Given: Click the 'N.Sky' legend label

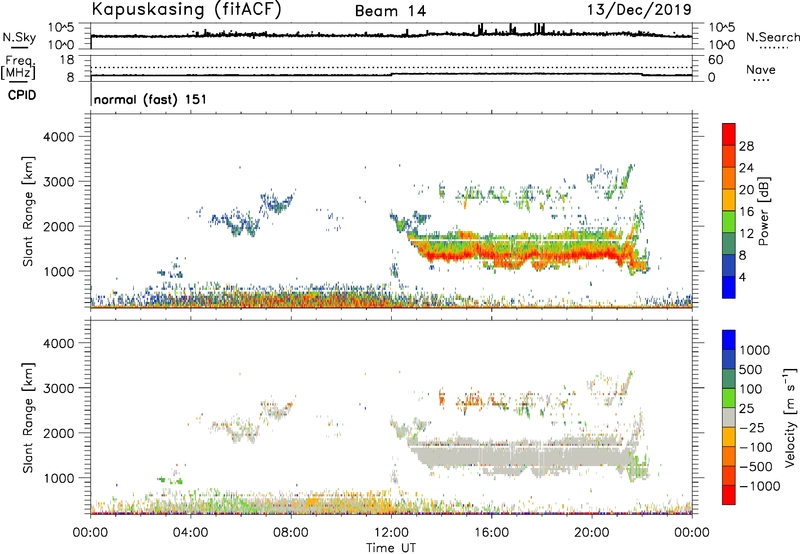Looking at the screenshot, I should tap(19, 37).
